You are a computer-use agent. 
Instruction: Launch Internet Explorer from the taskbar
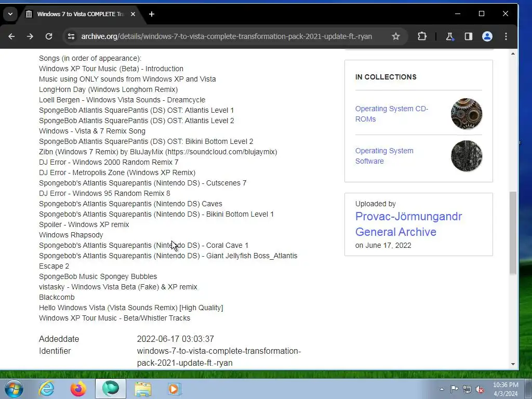tap(46, 389)
